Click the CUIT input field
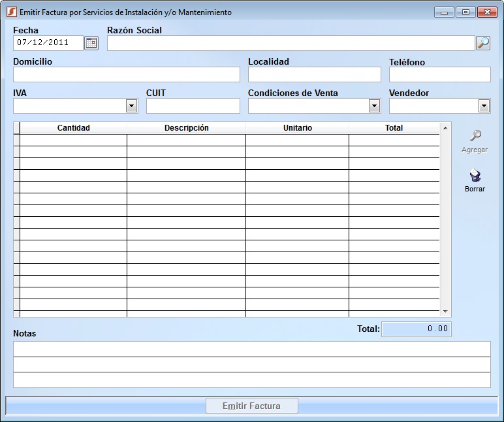 point(193,106)
